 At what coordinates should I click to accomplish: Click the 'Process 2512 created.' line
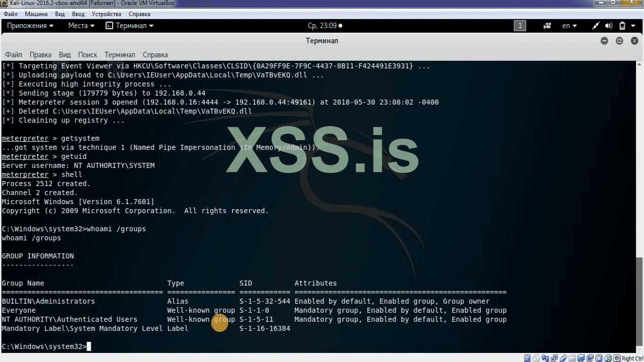coord(46,184)
